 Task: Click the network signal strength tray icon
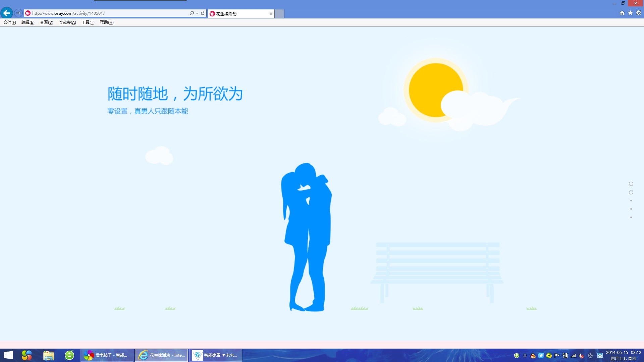click(573, 356)
